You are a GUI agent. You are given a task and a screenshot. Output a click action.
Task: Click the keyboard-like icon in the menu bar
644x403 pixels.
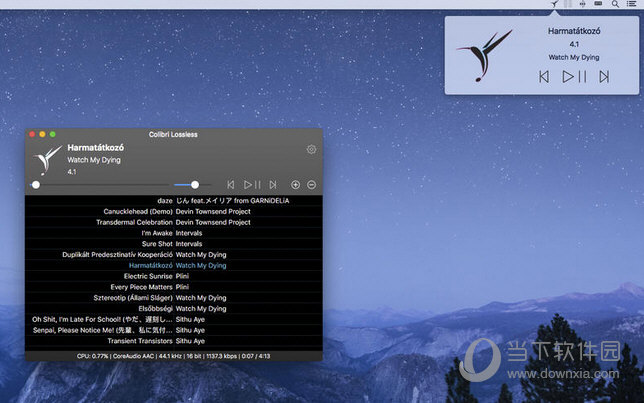[598, 4]
